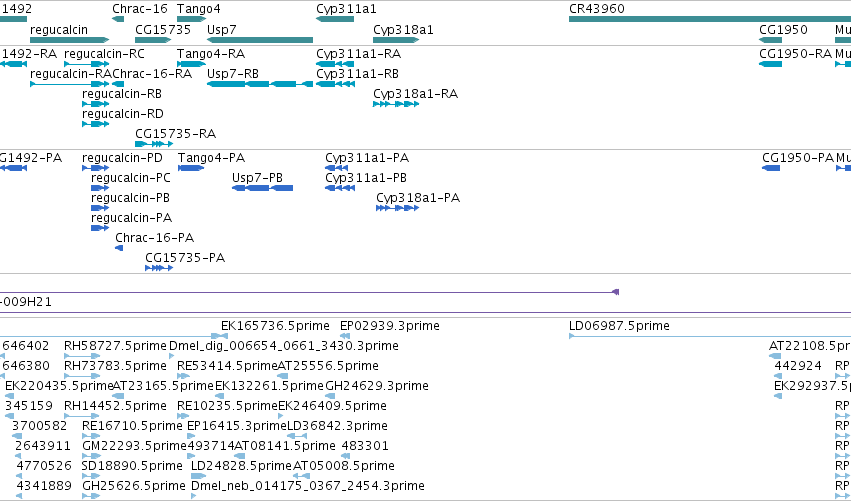Click the Usp7-RB transcript label
851x501 pixels.
pos(233,74)
